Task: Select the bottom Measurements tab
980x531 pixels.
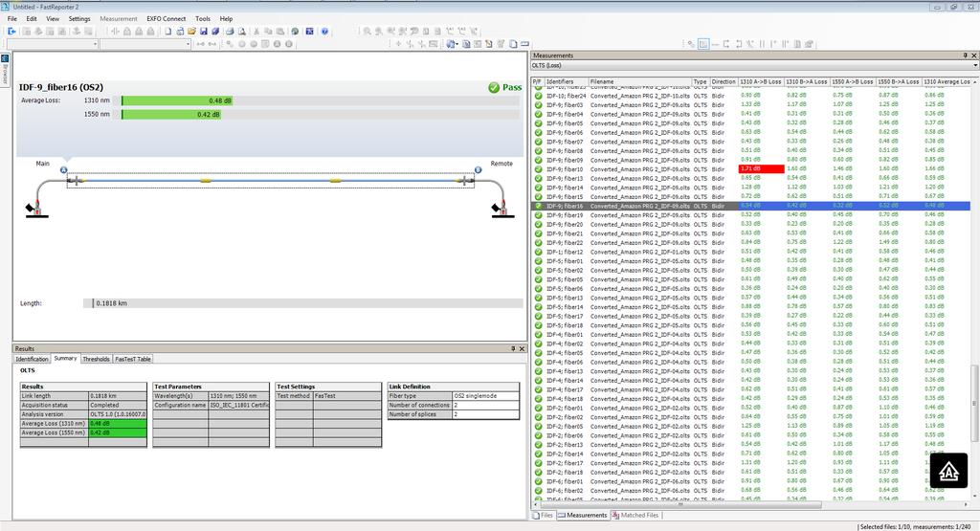Action: 583,516
